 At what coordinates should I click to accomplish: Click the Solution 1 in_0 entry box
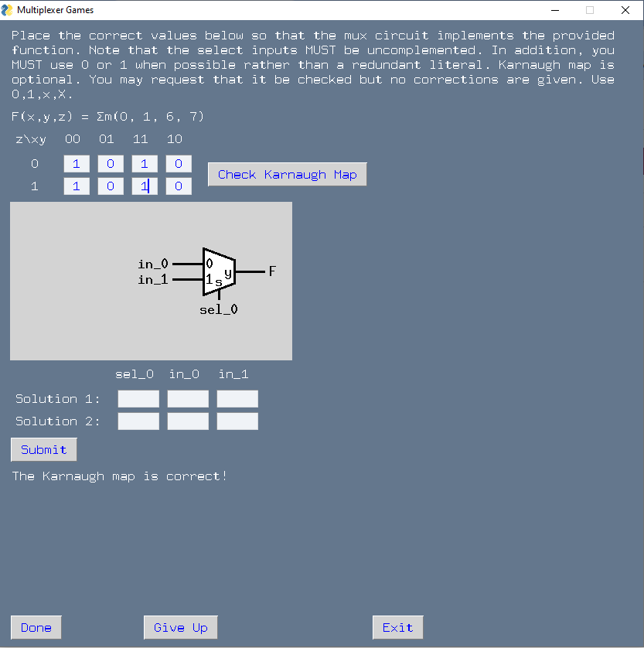[x=187, y=397]
